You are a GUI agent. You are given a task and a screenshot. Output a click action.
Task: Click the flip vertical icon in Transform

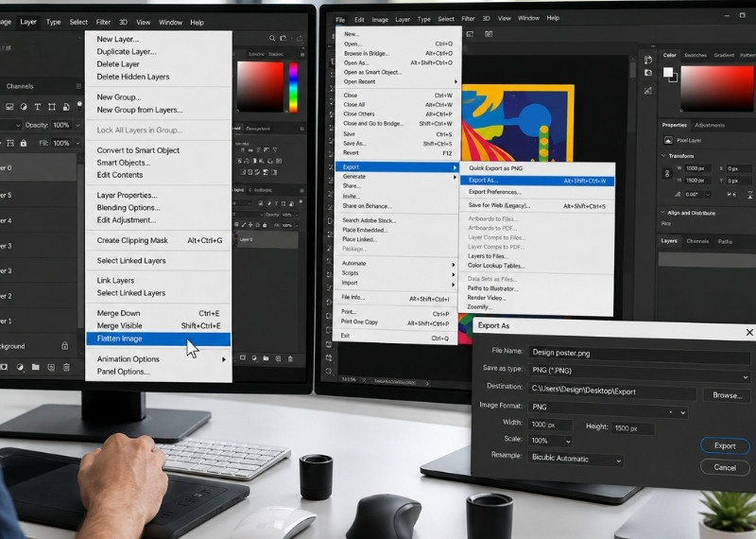tap(750, 194)
